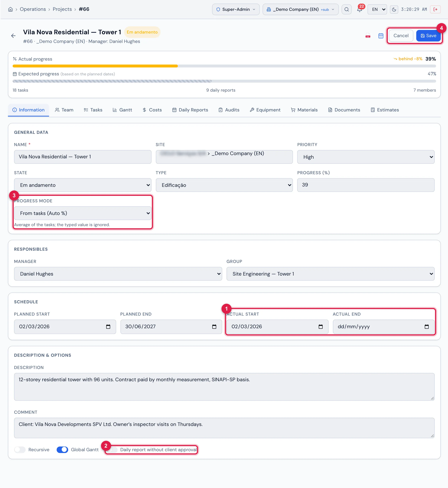This screenshot has height=488, width=448.
Task: Open the Priority dropdown showing High
Action: tap(366, 157)
